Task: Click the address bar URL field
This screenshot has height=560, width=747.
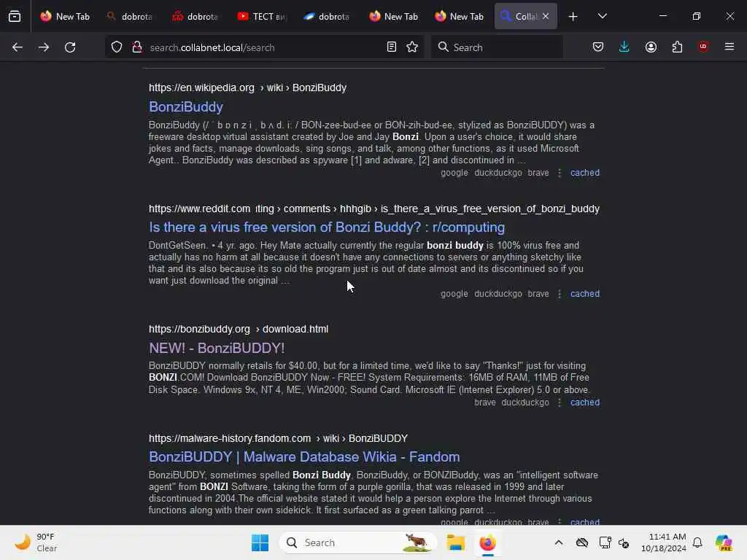Action: tap(264, 47)
